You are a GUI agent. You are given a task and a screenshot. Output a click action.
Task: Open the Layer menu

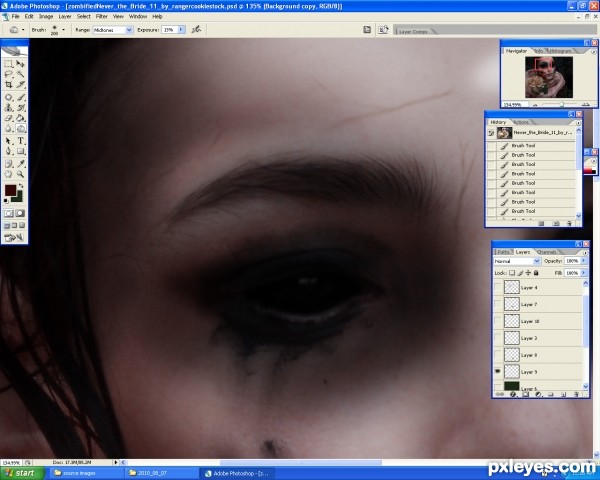(65, 16)
